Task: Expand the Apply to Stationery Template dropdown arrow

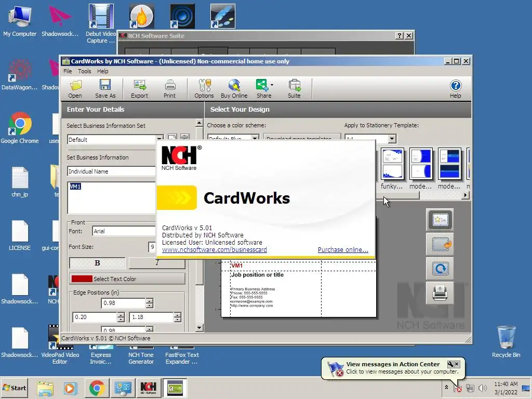Action: [x=392, y=138]
